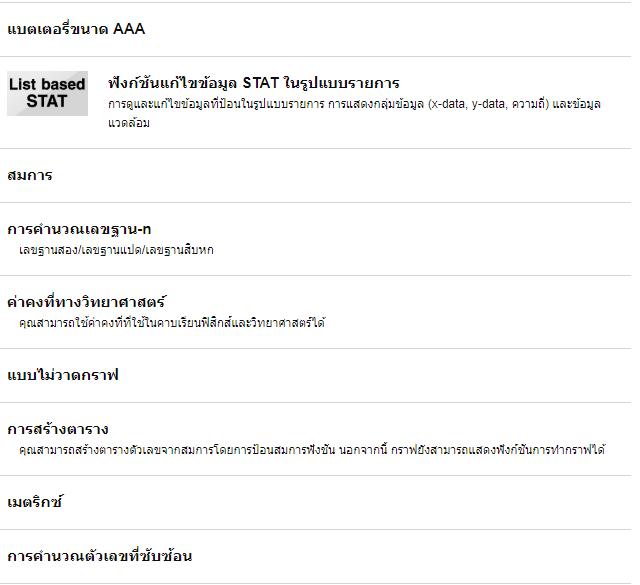Open the แบตเตอรี่ขนาด AAA heading
Image resolution: width=640 pixels, height=585 pixels.
[76, 29]
